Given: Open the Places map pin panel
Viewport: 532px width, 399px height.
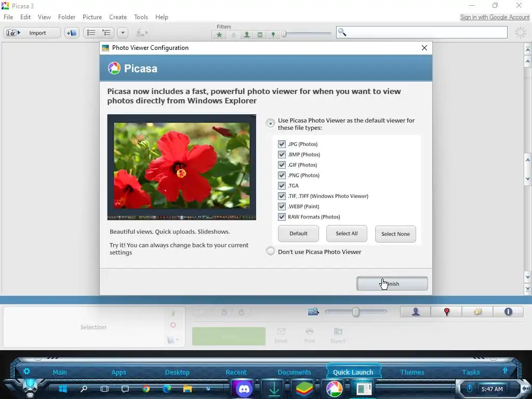Looking at the screenshot, I should click(x=446, y=312).
